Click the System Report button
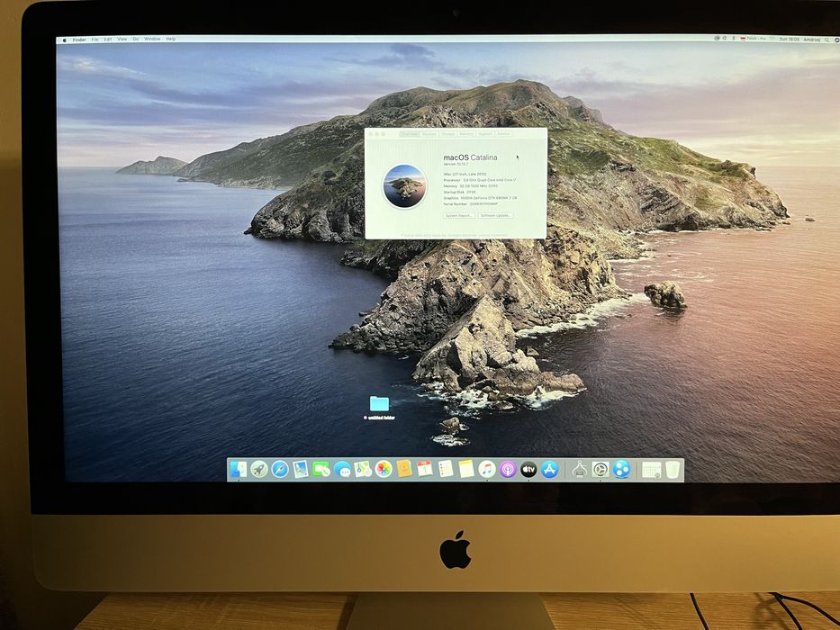 (459, 215)
